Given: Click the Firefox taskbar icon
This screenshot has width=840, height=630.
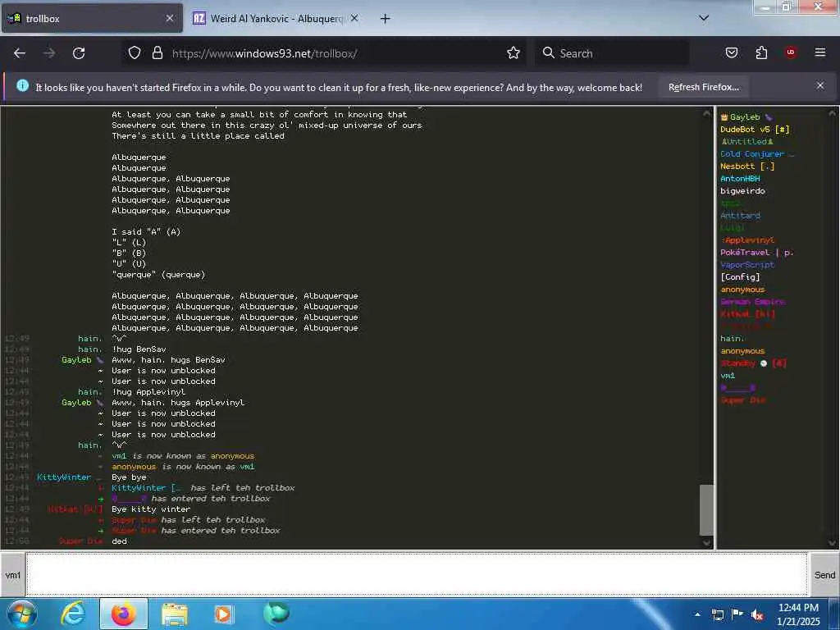Looking at the screenshot, I should click(x=123, y=614).
